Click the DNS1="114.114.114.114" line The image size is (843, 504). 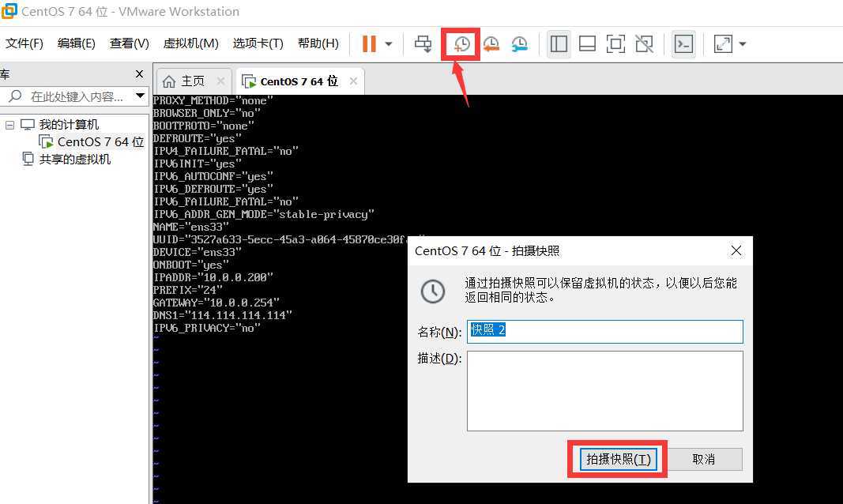(x=223, y=315)
